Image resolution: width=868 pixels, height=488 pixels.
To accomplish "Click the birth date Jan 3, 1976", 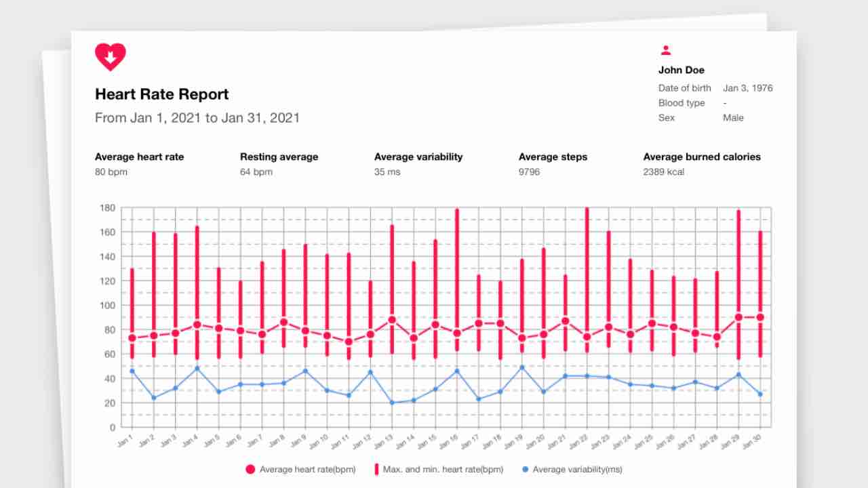I will pyautogui.click(x=748, y=88).
